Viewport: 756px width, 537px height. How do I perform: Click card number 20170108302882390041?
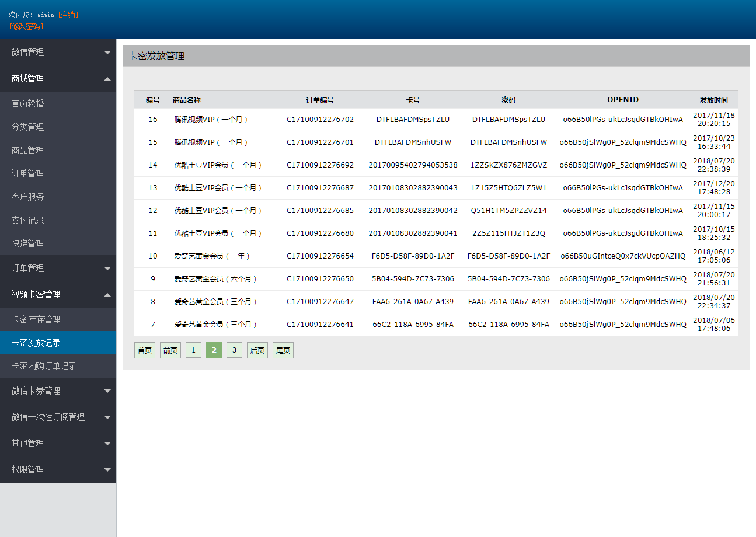click(x=413, y=233)
